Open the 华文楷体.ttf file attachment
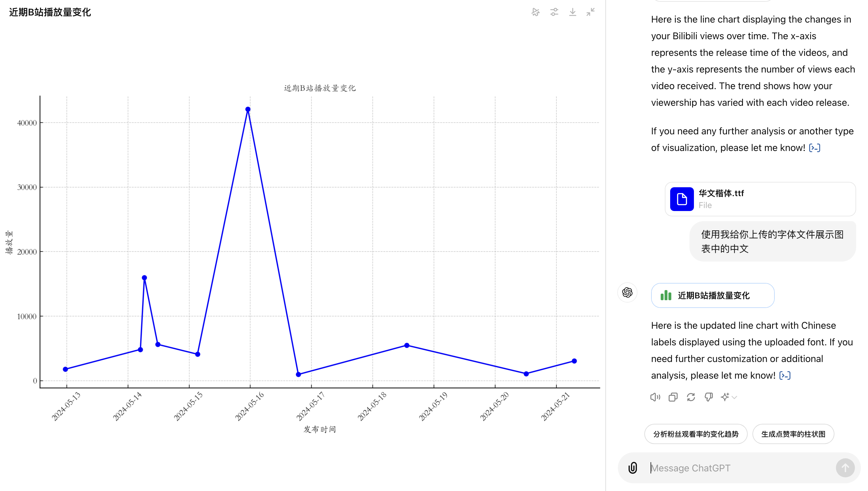 760,199
